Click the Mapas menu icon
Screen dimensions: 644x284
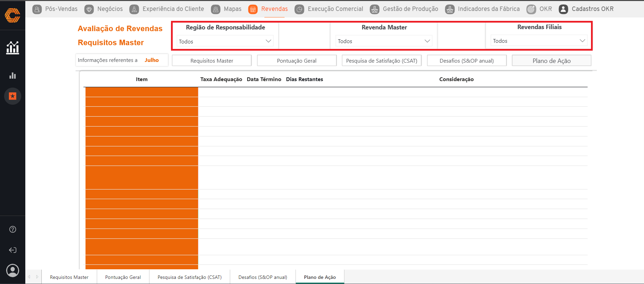(215, 9)
